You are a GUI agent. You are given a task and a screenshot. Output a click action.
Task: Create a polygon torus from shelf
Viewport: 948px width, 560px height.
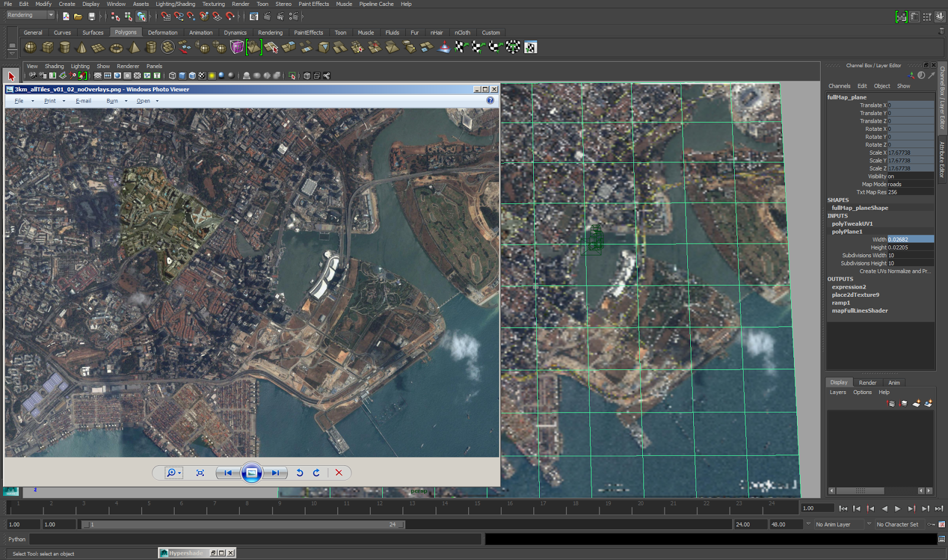[116, 47]
